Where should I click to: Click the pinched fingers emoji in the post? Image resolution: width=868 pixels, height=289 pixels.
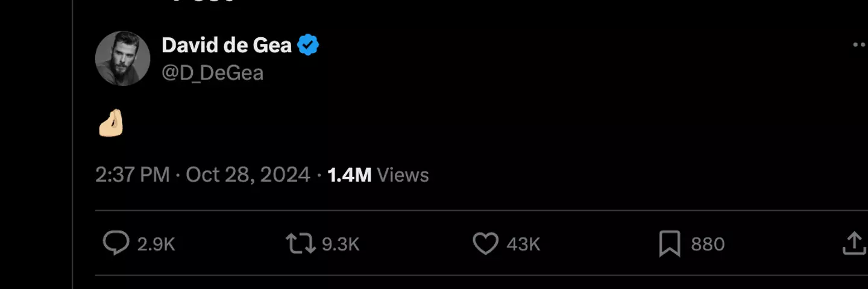[x=111, y=123]
